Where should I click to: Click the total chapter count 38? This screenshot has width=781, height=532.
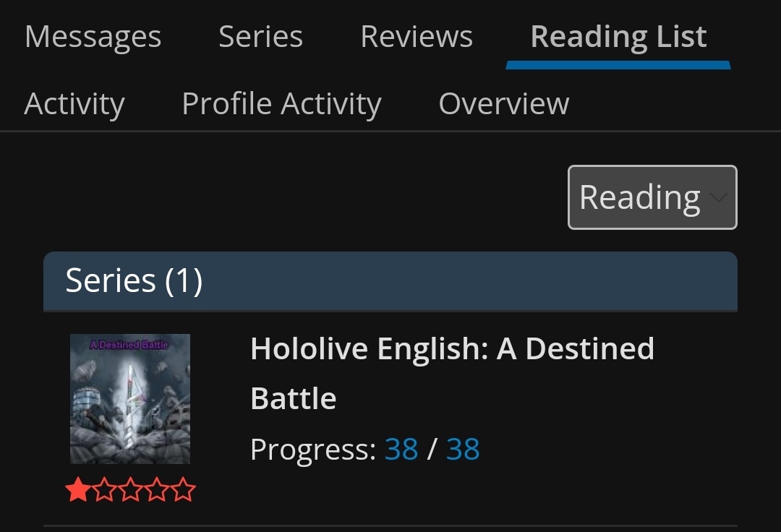pos(463,449)
